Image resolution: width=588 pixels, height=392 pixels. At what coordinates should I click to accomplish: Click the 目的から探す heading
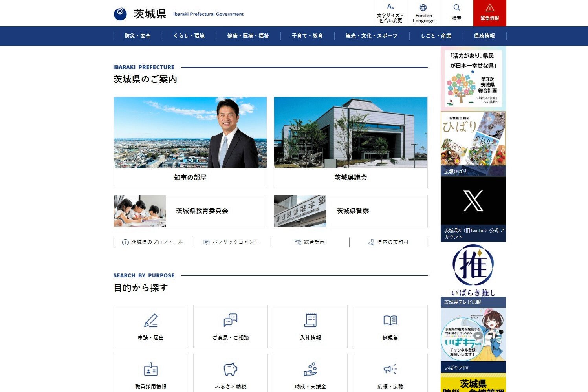pos(141,288)
